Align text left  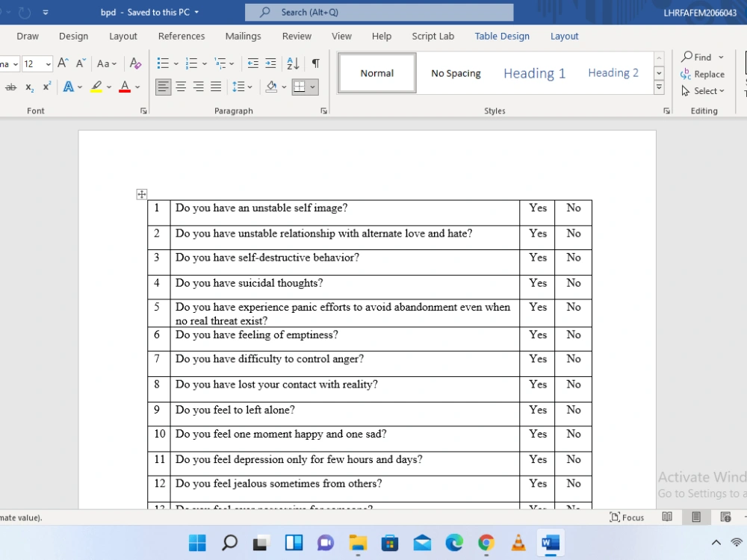click(163, 87)
